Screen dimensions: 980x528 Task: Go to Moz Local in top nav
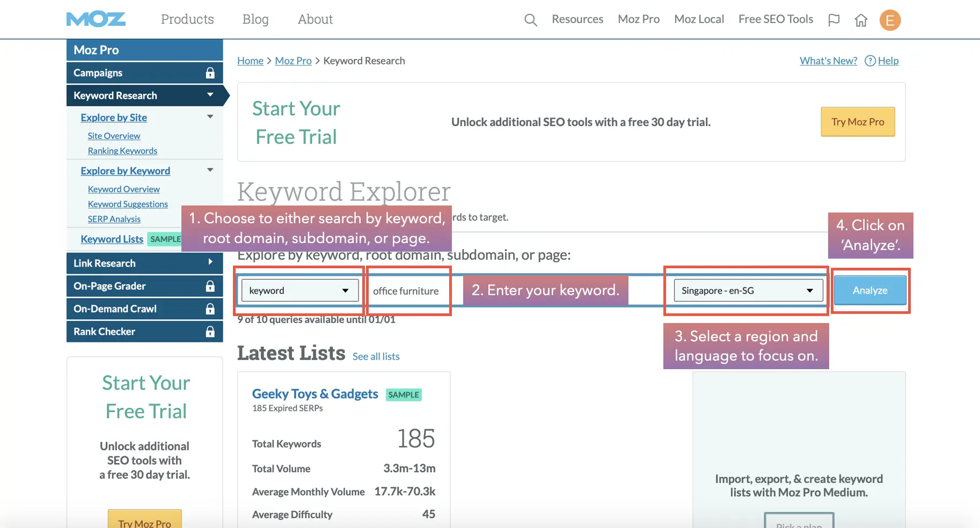(x=699, y=19)
